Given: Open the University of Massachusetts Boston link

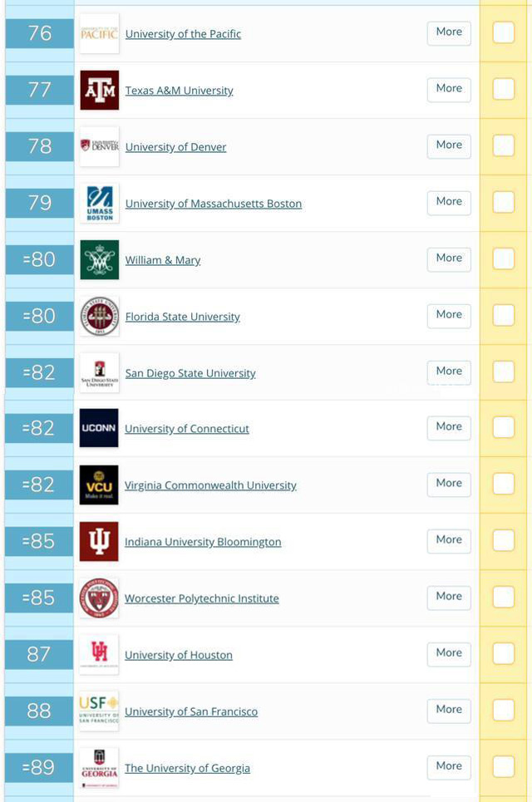Looking at the screenshot, I should (x=214, y=204).
